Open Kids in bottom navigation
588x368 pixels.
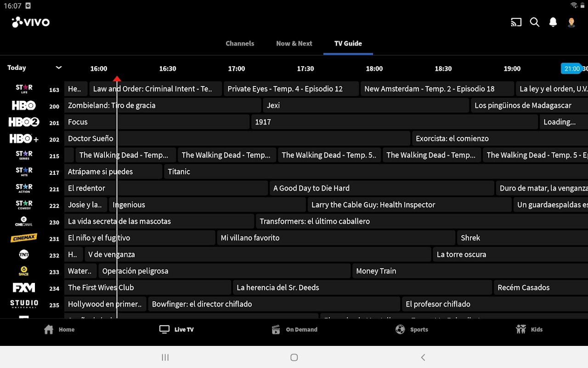[529, 329]
